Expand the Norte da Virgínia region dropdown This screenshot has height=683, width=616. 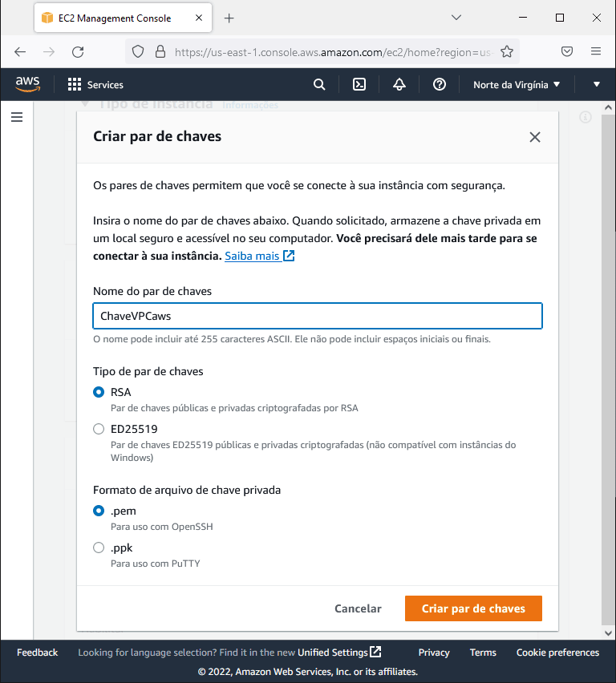[517, 84]
